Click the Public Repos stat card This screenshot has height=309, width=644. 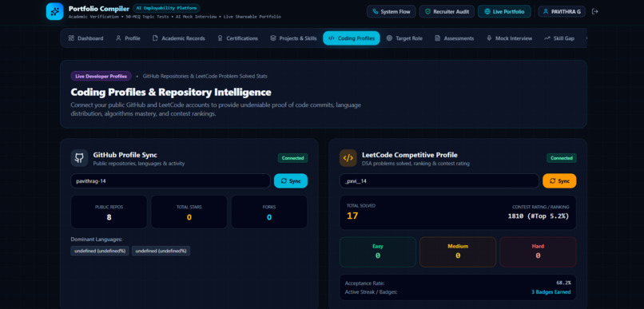click(109, 212)
